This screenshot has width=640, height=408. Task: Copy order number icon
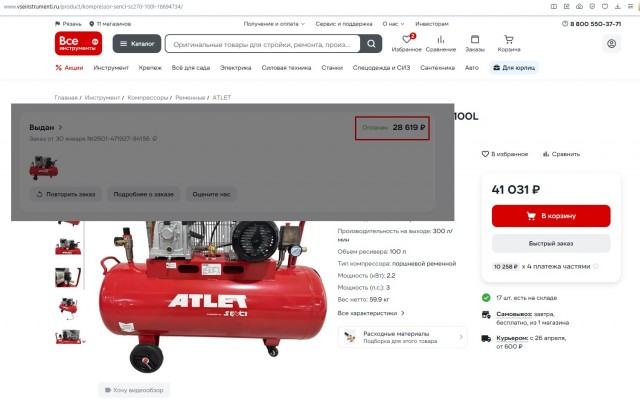[x=155, y=139]
